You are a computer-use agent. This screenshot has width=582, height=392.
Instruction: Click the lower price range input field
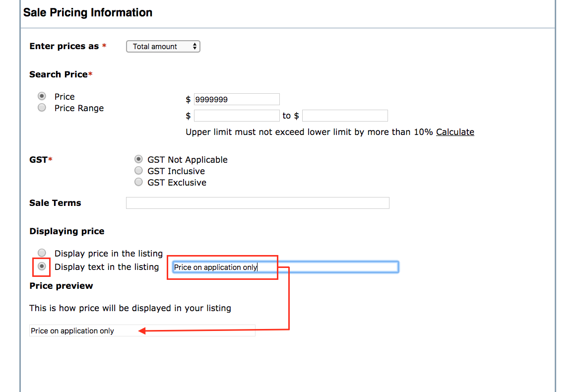coord(237,116)
